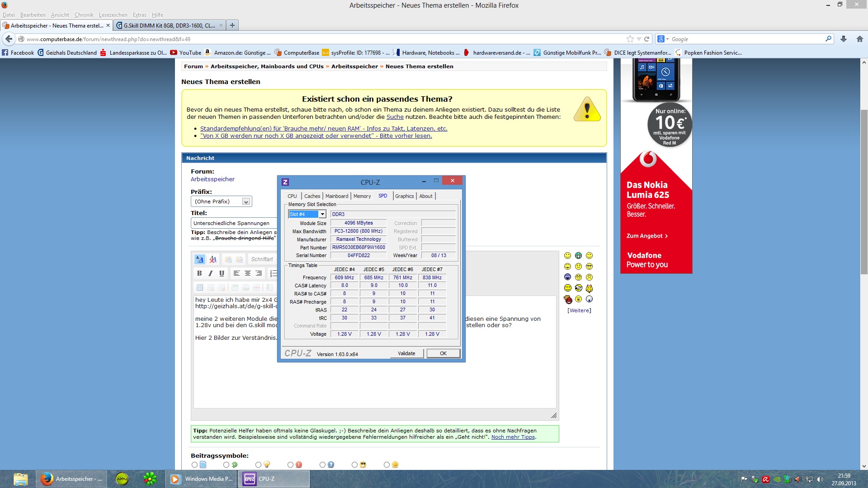Choose the red exclamation post icon radio
The image size is (868, 488).
click(x=290, y=465)
